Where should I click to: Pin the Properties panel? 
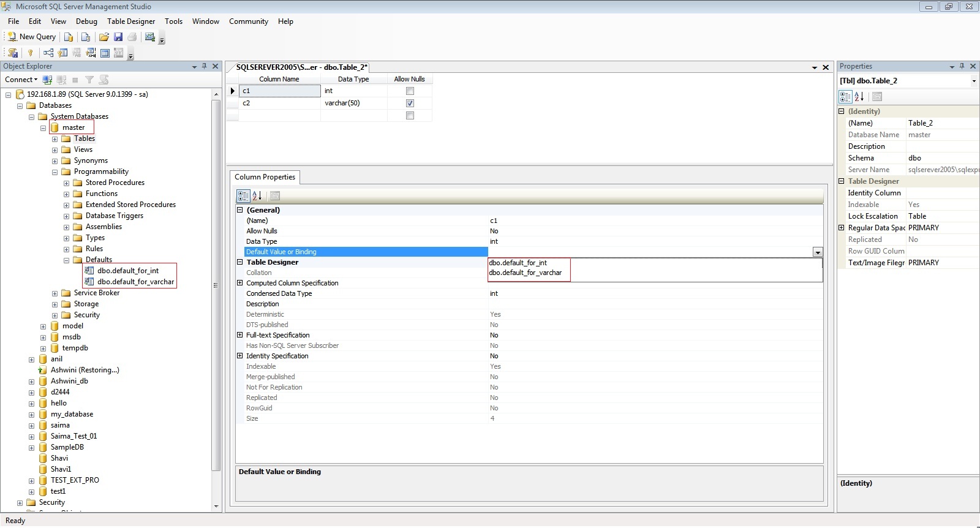click(962, 66)
